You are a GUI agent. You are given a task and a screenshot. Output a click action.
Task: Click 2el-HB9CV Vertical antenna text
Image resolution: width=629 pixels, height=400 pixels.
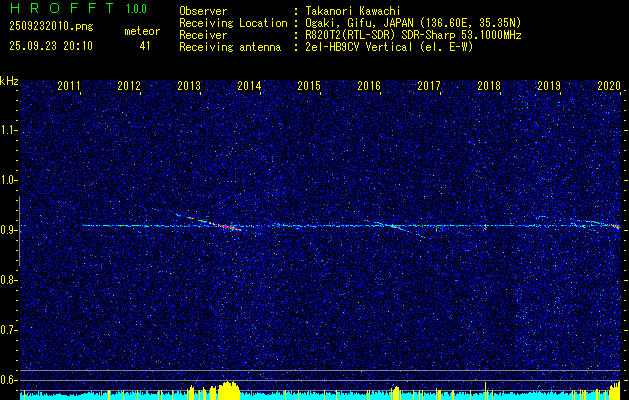tap(390, 47)
